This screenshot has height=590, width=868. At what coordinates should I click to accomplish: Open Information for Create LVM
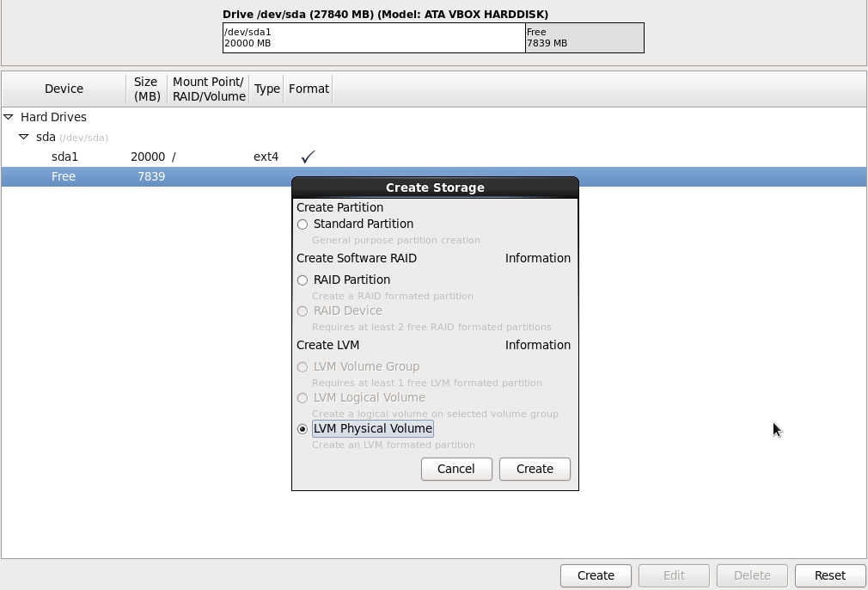click(537, 345)
